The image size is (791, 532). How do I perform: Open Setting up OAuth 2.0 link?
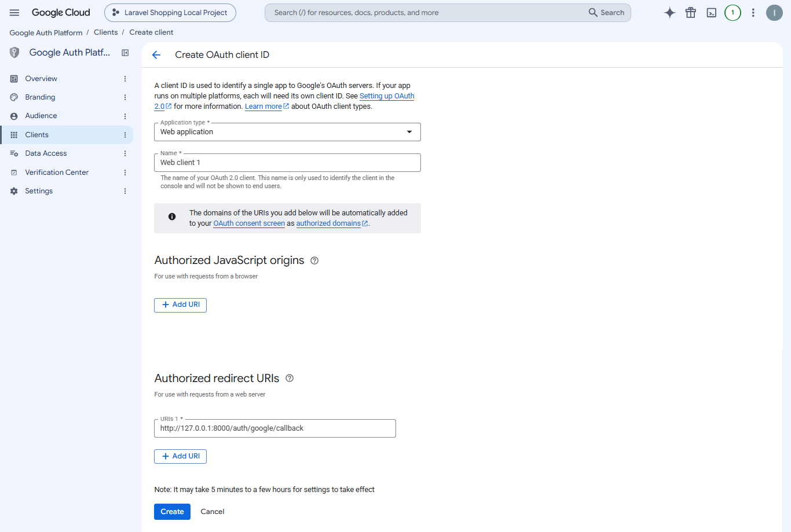(387, 96)
